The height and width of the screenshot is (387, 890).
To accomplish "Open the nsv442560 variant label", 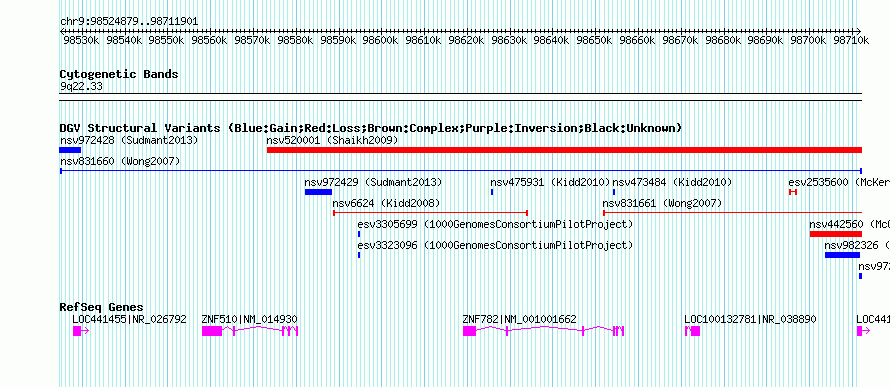I will 850,225.
